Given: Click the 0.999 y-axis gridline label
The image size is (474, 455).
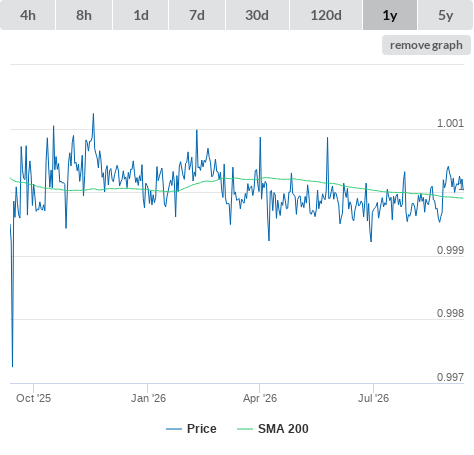Looking at the screenshot, I should (x=450, y=250).
